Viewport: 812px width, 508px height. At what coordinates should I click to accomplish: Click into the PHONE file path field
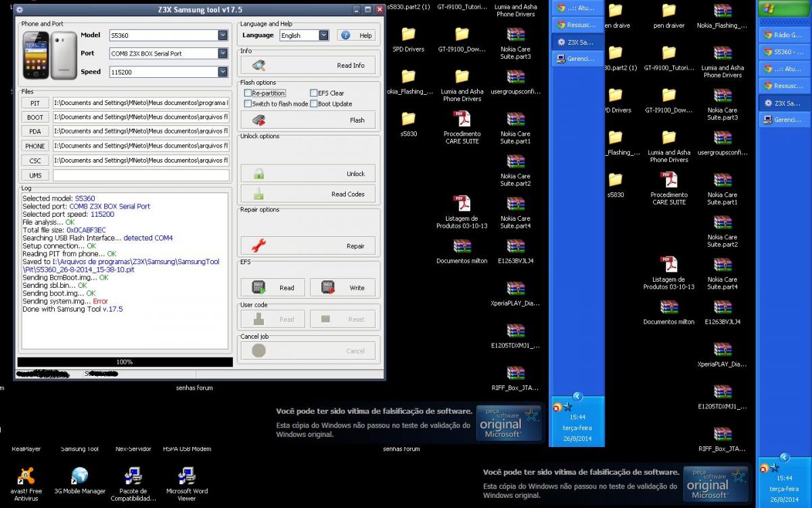[x=141, y=146]
